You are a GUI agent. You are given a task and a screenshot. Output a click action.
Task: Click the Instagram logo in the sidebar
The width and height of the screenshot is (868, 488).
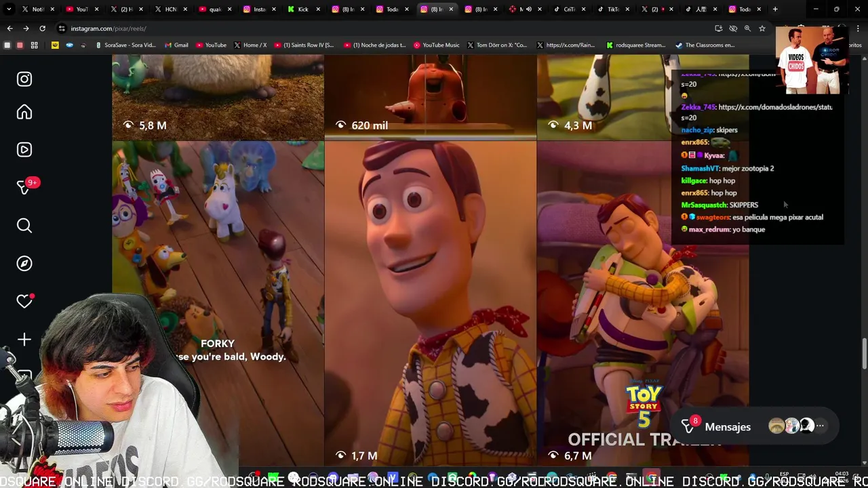click(24, 79)
